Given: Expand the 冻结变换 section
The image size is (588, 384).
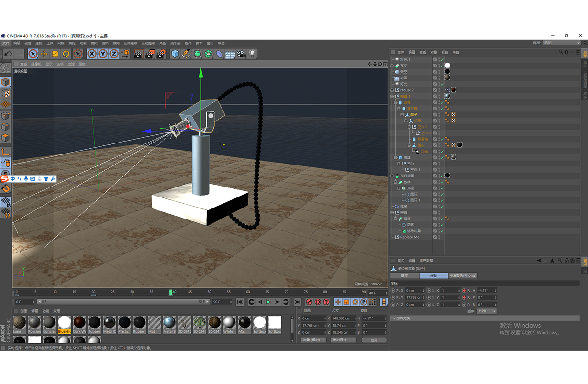Looking at the screenshot, I should [394, 318].
